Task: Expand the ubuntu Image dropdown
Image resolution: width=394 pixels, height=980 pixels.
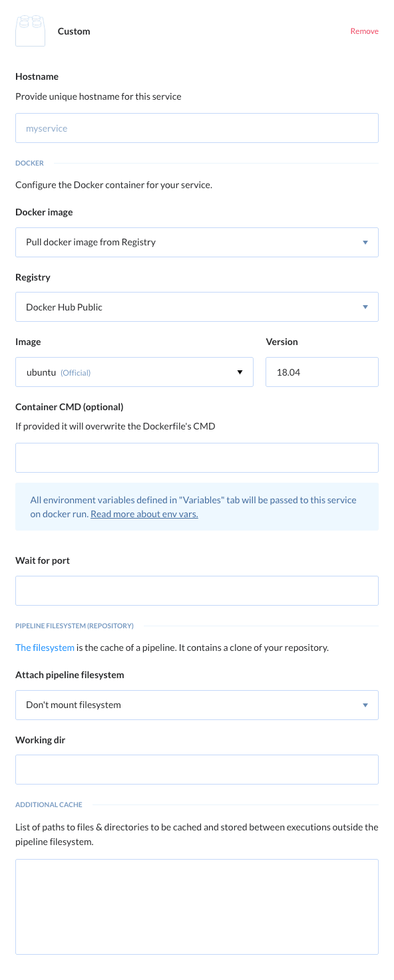Action: point(133,372)
